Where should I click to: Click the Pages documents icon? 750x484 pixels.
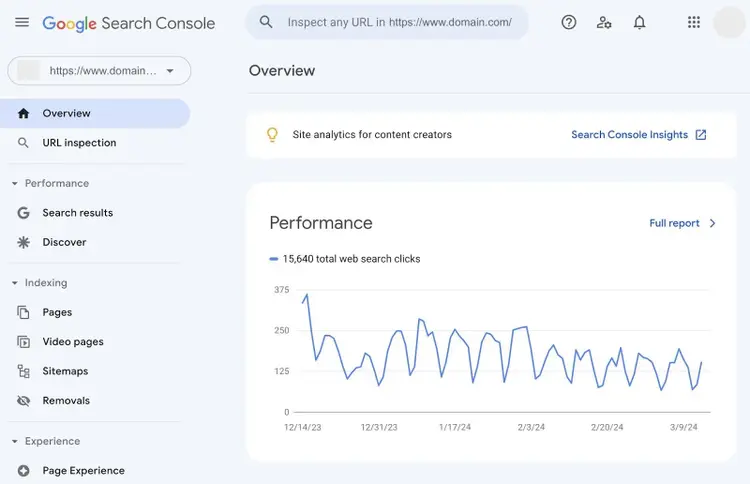(23, 312)
